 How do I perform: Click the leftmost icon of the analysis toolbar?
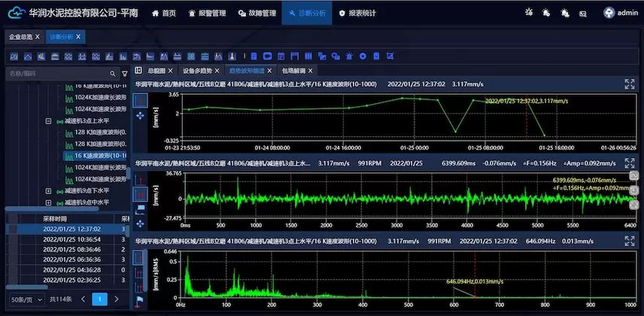(14, 56)
